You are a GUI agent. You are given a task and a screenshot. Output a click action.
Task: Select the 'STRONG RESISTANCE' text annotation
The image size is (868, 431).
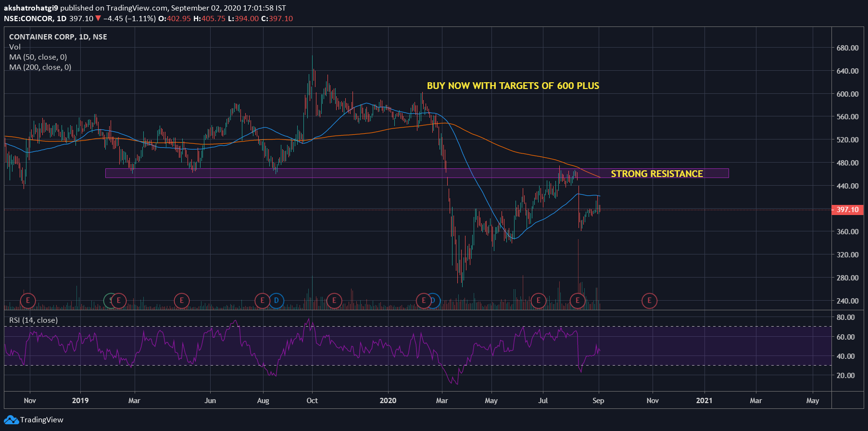pos(657,174)
